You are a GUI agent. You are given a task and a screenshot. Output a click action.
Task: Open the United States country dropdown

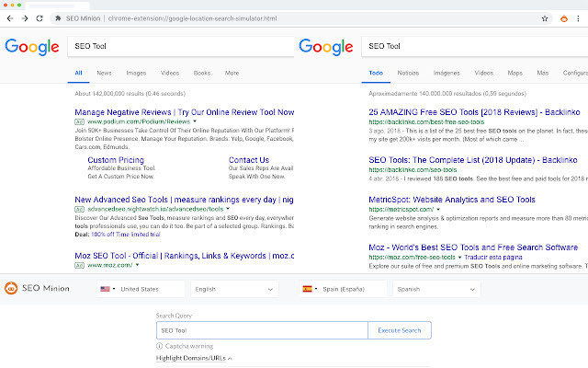pos(141,289)
